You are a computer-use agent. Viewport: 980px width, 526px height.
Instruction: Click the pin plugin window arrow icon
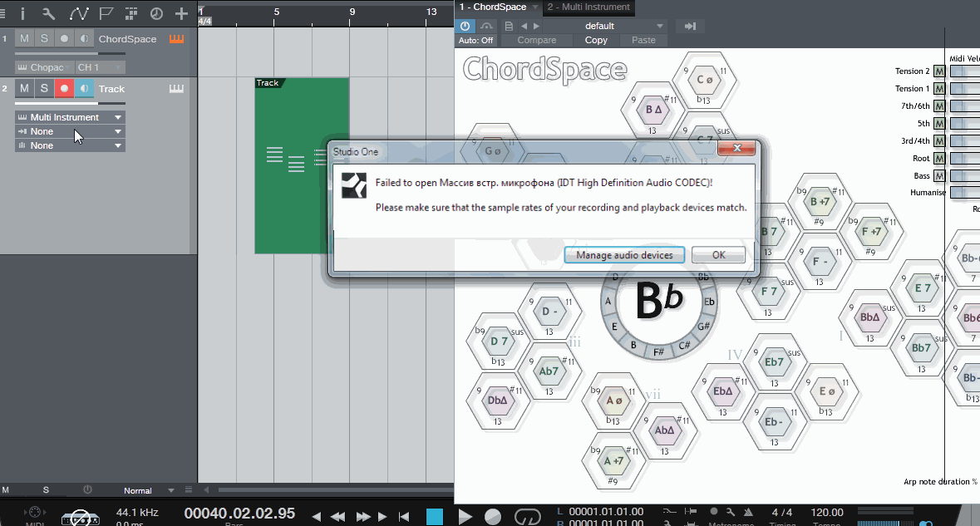(x=690, y=26)
